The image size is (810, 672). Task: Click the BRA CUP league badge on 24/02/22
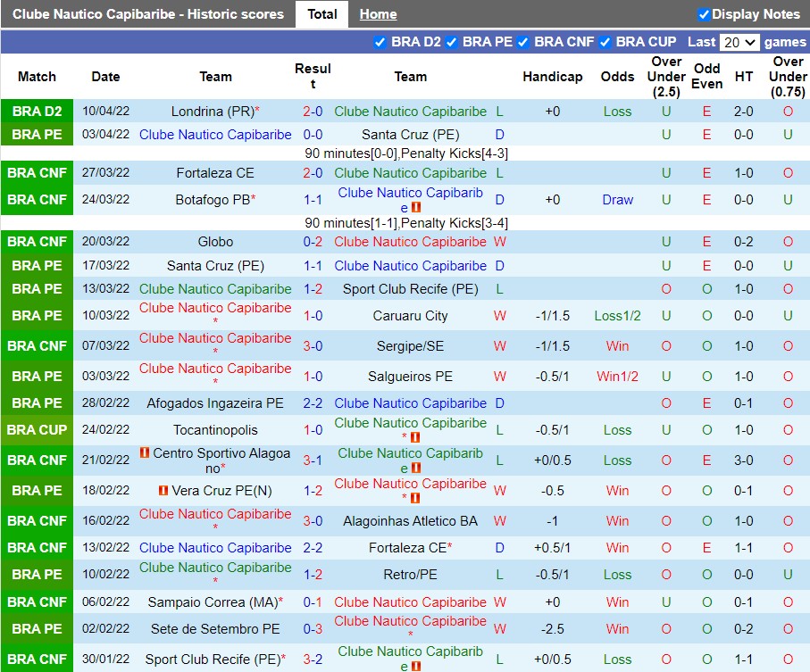(x=37, y=430)
